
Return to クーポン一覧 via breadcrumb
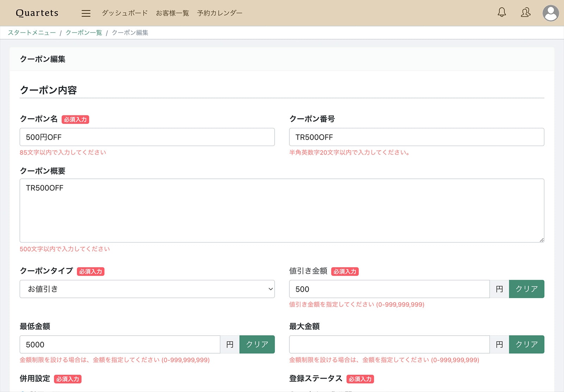point(84,33)
